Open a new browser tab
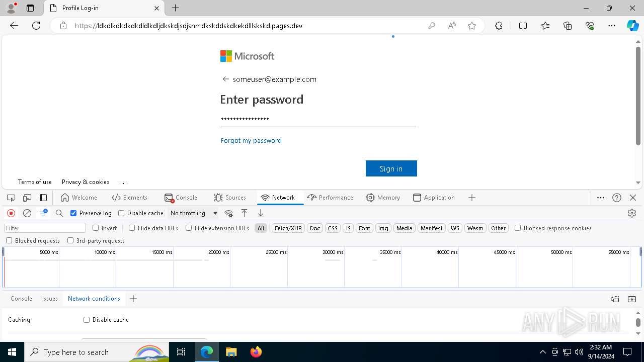The height and width of the screenshot is (362, 644). tap(175, 8)
